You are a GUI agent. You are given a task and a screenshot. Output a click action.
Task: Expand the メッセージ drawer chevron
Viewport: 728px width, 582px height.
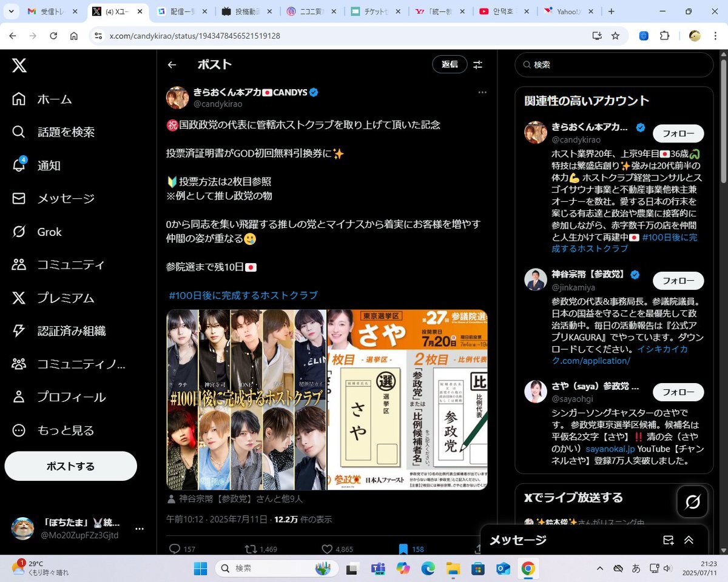tap(689, 540)
